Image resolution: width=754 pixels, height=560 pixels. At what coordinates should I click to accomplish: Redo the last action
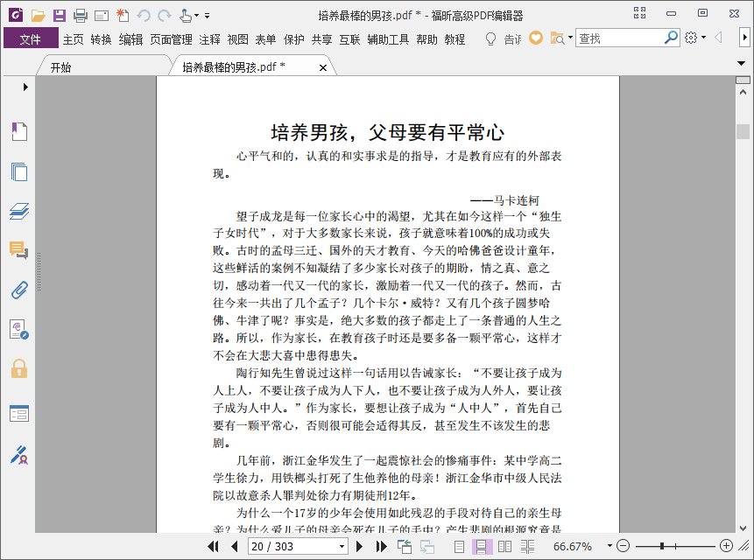[165, 16]
